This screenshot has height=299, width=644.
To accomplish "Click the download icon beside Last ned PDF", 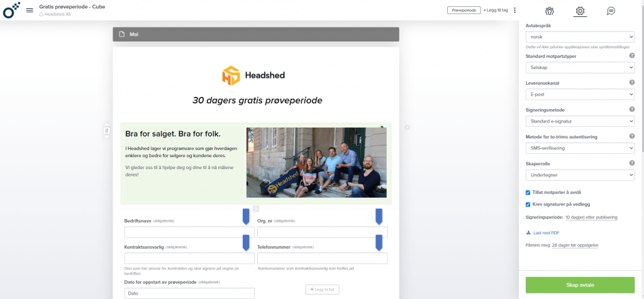I will pyautogui.click(x=528, y=232).
